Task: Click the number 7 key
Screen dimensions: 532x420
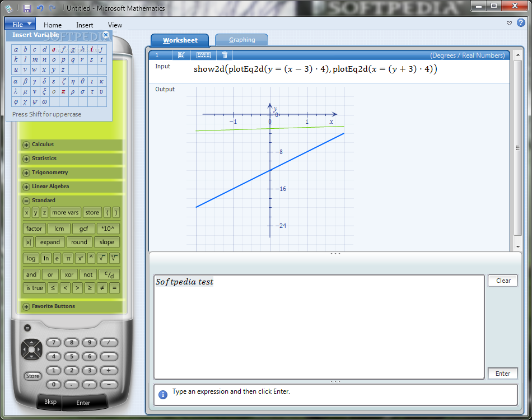Action: click(54, 343)
